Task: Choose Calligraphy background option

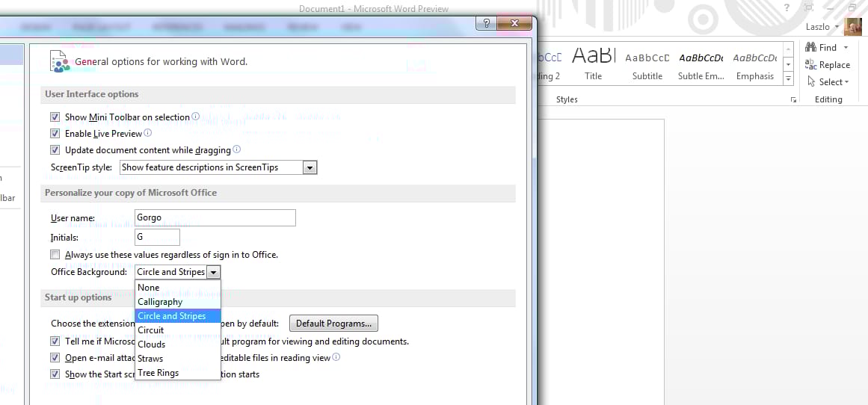Action: (178, 302)
